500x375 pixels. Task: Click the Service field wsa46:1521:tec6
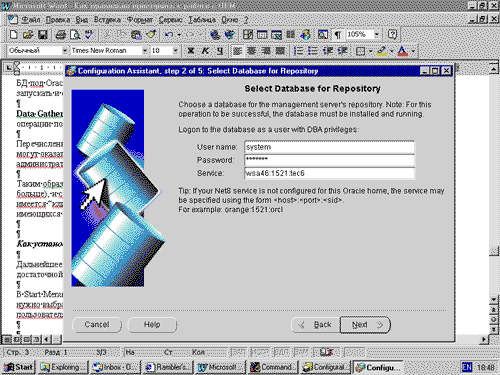329,173
